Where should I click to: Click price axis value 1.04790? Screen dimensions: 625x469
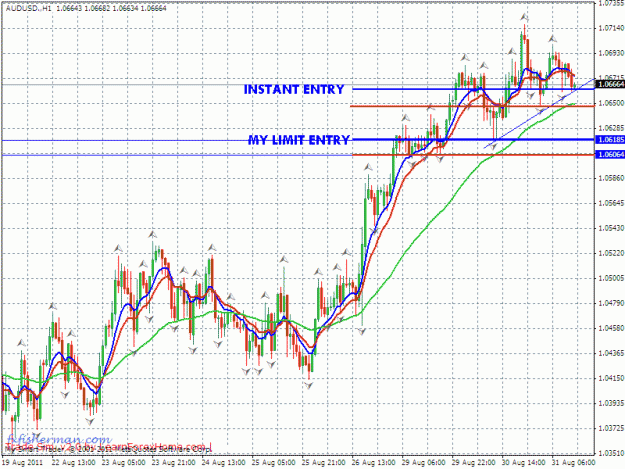coord(611,303)
